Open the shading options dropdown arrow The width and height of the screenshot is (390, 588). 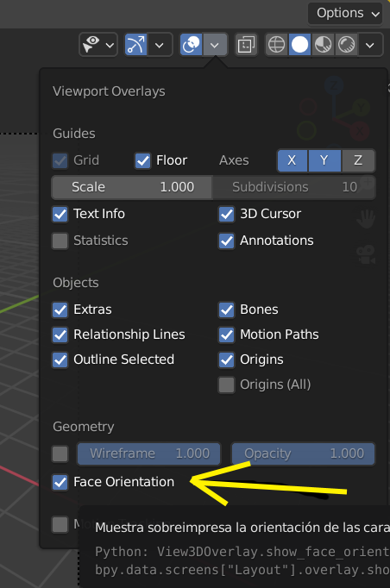[x=370, y=45]
